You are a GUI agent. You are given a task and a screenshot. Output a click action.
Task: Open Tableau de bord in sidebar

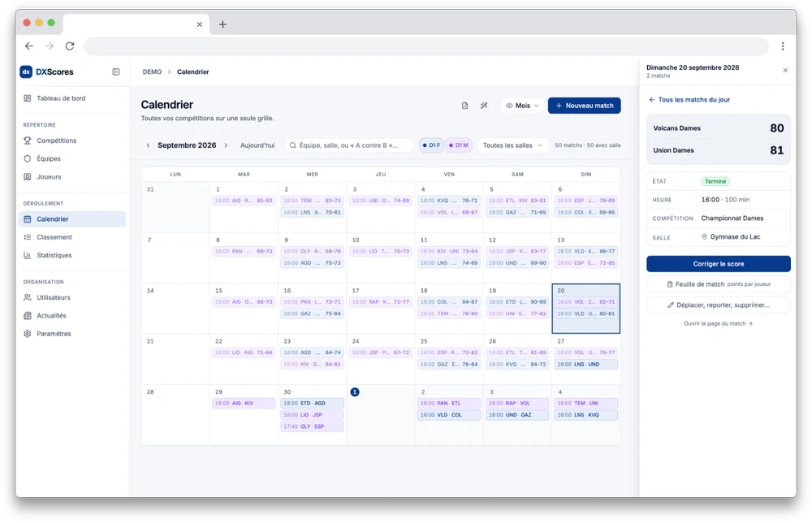(x=72, y=98)
